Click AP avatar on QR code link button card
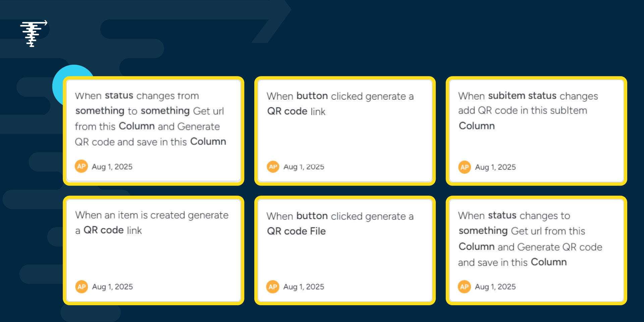644x322 pixels. [x=273, y=167]
